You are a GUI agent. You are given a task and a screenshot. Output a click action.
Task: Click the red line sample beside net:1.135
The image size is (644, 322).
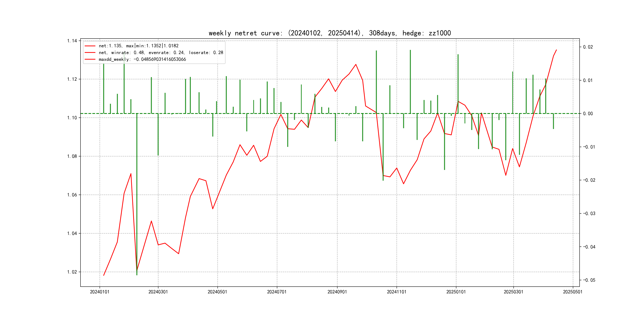coord(90,46)
